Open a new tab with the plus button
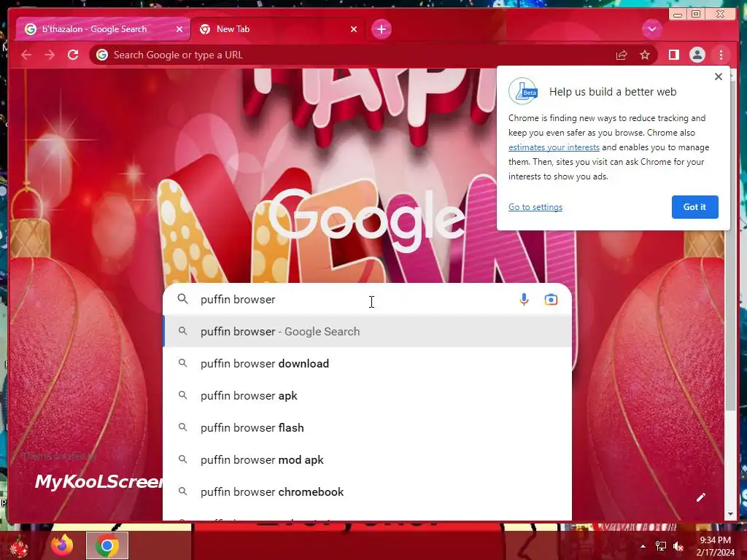 tap(381, 29)
